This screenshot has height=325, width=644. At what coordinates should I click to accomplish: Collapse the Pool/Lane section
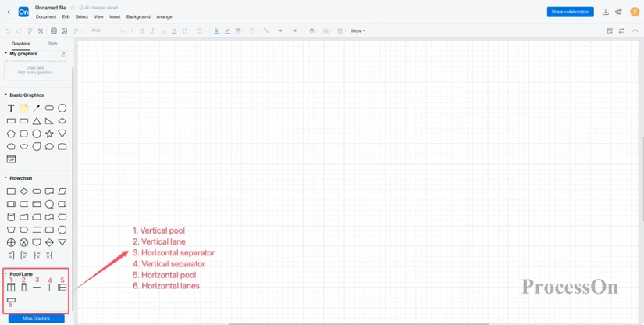[5, 273]
